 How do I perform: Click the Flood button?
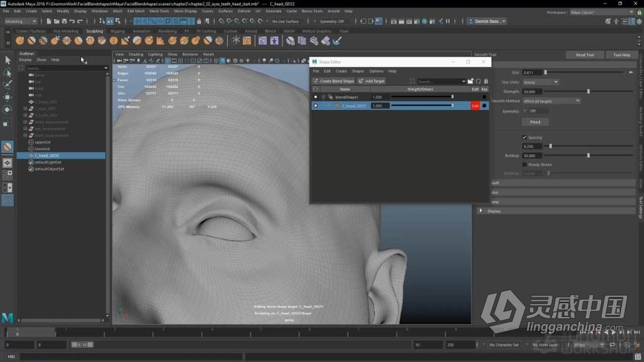tap(535, 122)
